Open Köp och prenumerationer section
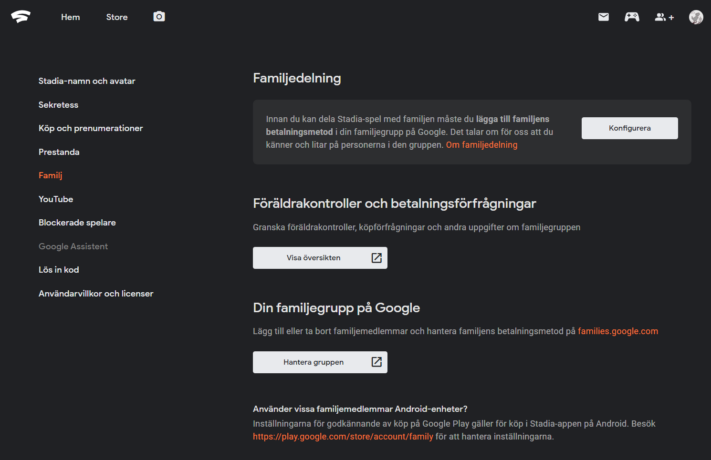Screen dimensions: 711x460 click(90, 128)
